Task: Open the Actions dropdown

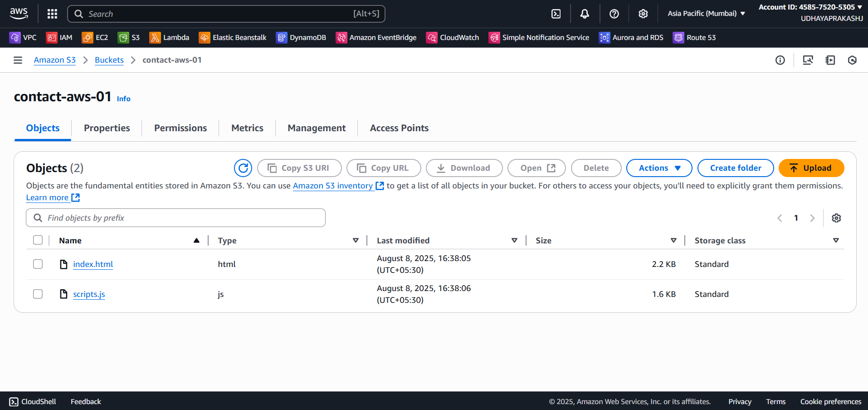Action: 659,168
